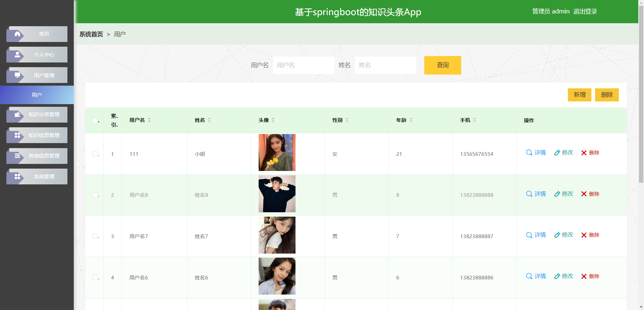Click the list icon for 咨询信息管理
644x310 pixels.
tap(17, 156)
